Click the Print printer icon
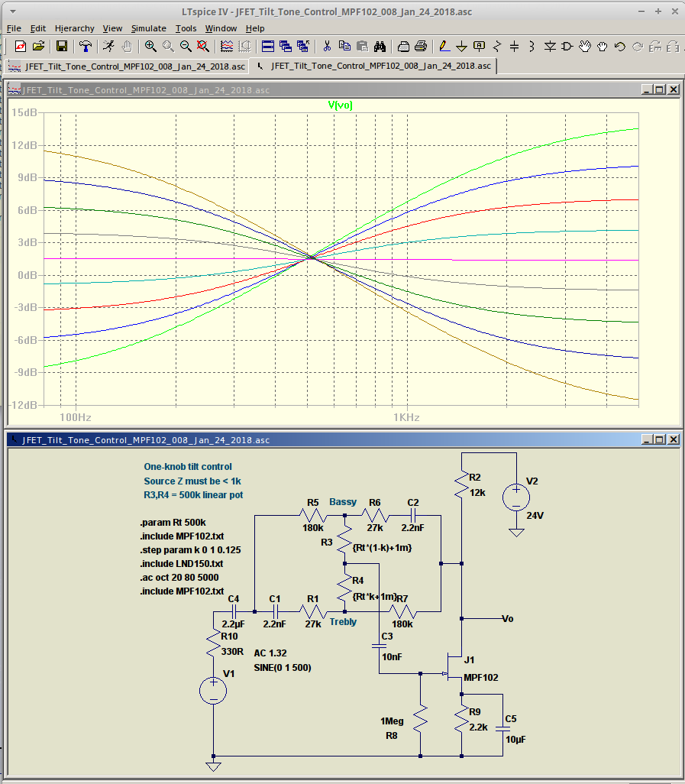 [x=421, y=47]
